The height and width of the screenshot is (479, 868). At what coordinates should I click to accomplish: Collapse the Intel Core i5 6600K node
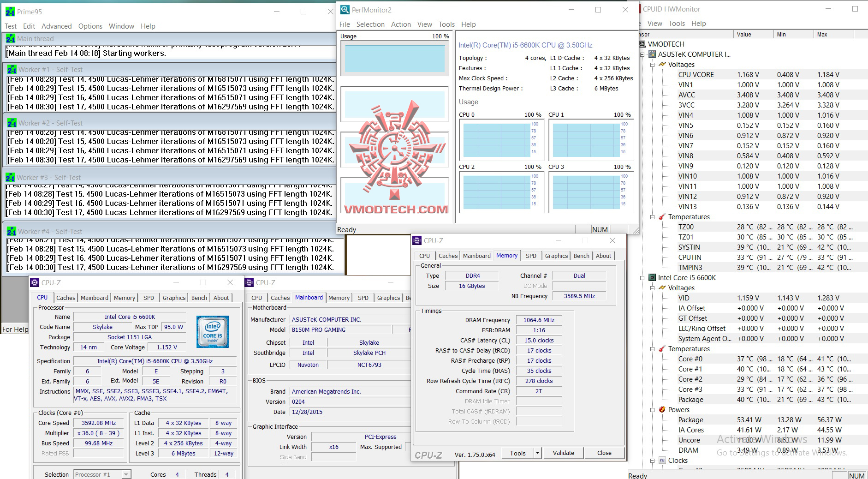click(642, 278)
